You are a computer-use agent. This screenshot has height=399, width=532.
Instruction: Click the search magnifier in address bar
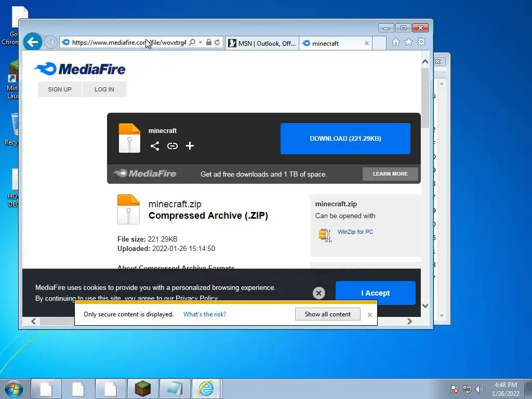192,43
